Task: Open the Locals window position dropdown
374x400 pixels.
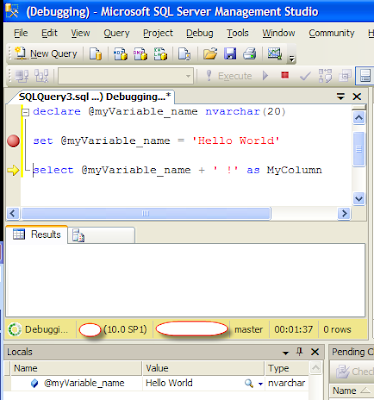Action: tap(286, 352)
